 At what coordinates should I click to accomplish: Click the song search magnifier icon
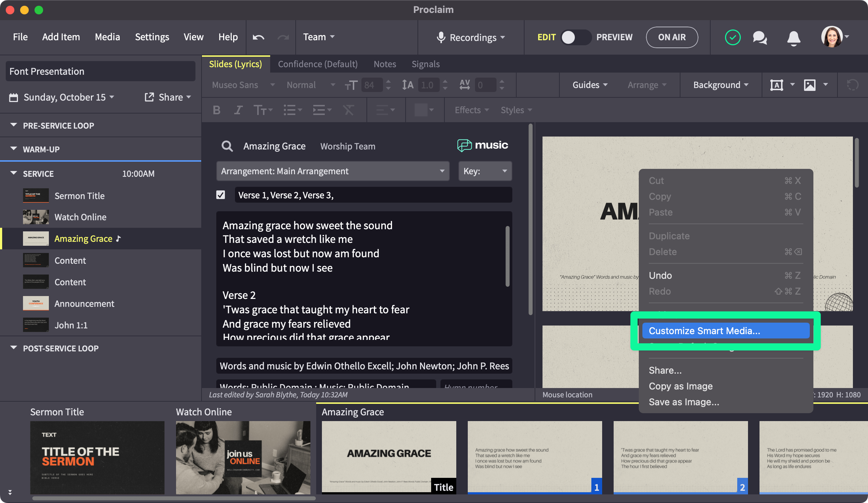(227, 146)
